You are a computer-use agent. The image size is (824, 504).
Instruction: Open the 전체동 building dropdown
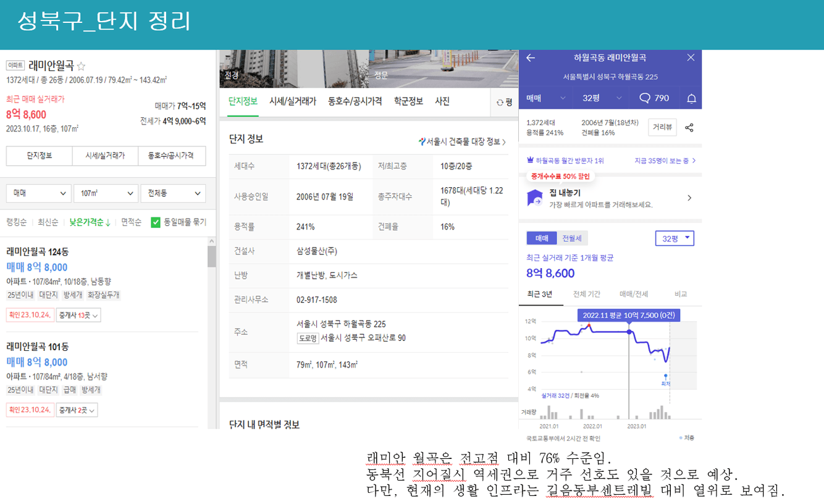(x=173, y=193)
